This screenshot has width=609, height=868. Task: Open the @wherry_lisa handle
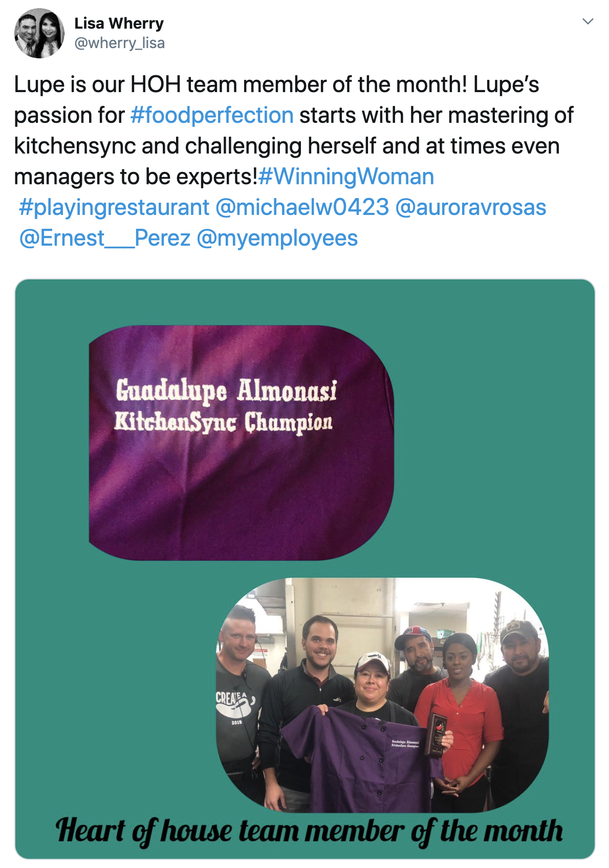coord(119,43)
